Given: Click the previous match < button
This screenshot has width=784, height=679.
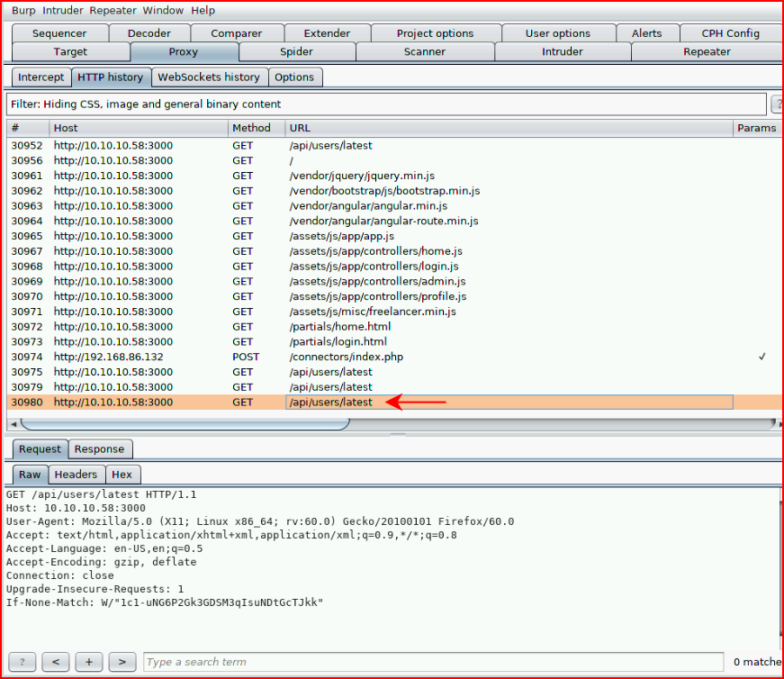Looking at the screenshot, I should [56, 662].
